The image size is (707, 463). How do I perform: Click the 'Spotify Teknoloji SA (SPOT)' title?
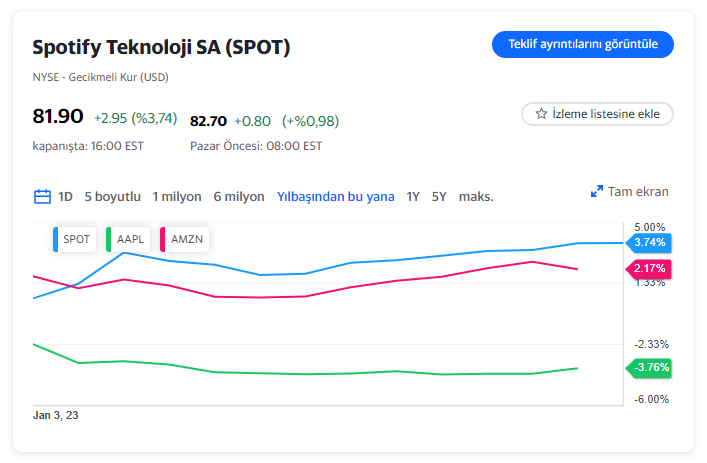(x=161, y=48)
